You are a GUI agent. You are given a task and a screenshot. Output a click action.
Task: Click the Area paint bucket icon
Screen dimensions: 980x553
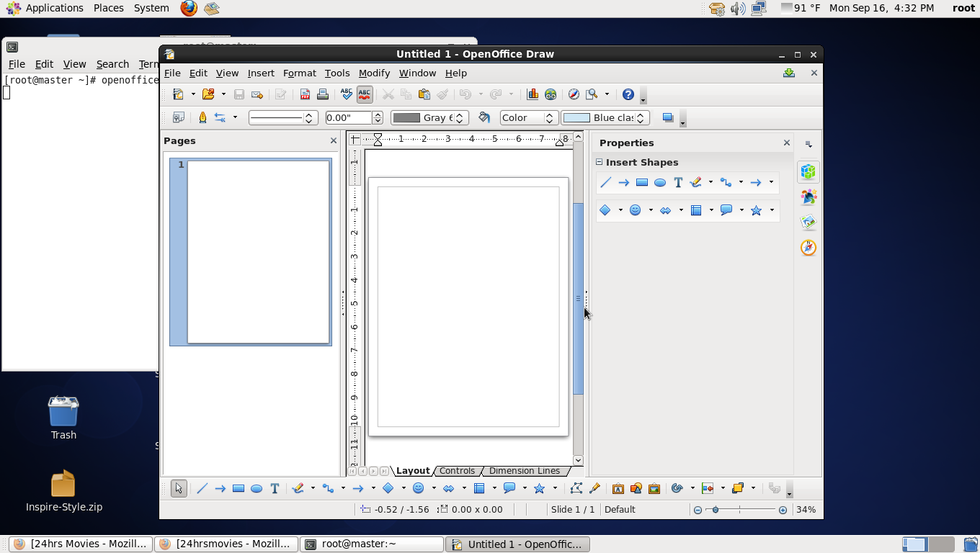(484, 117)
